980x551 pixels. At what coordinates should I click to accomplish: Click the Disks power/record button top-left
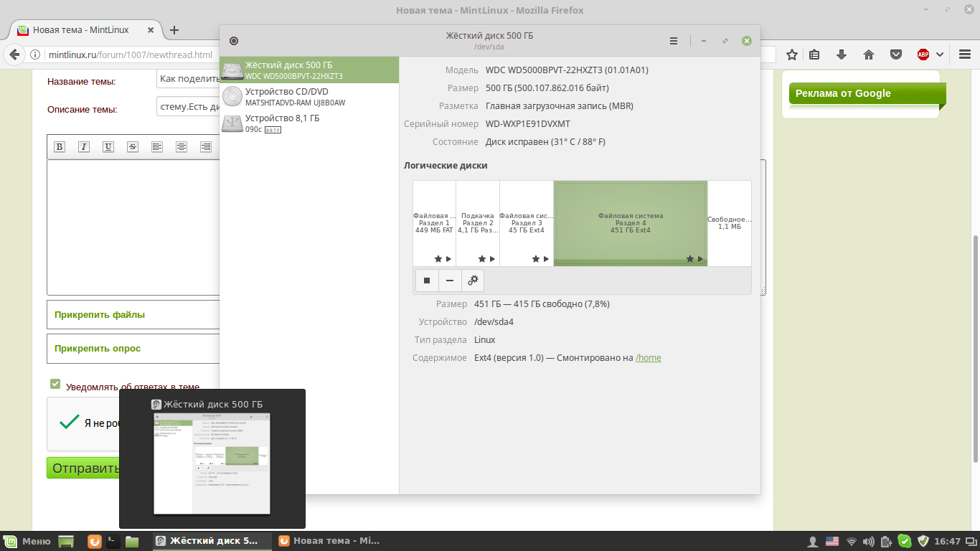pyautogui.click(x=234, y=41)
